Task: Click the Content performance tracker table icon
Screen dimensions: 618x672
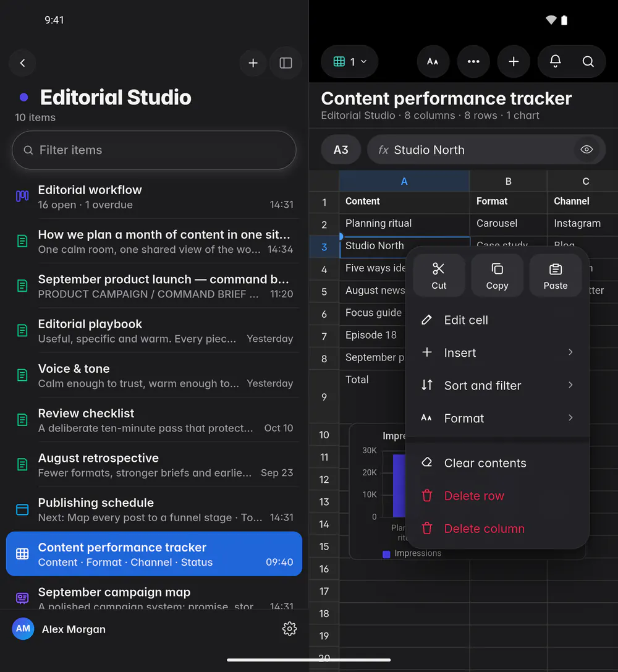Action: click(x=22, y=554)
